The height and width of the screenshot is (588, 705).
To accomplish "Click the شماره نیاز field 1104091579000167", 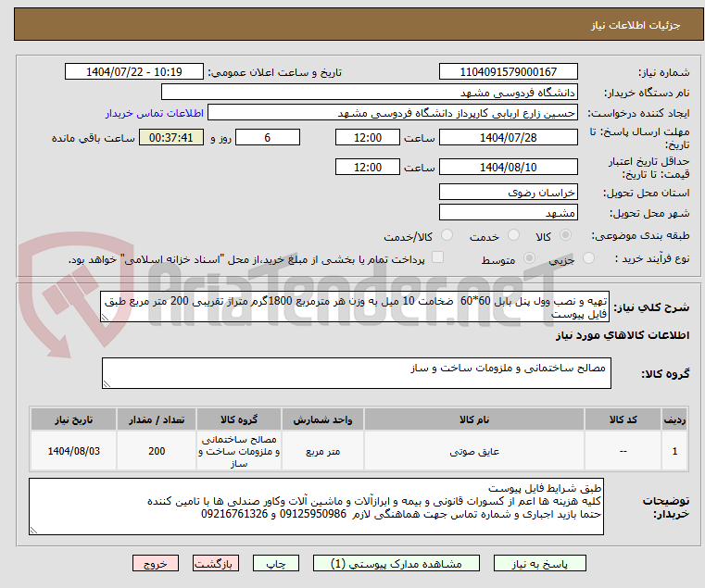I will 508,72.
